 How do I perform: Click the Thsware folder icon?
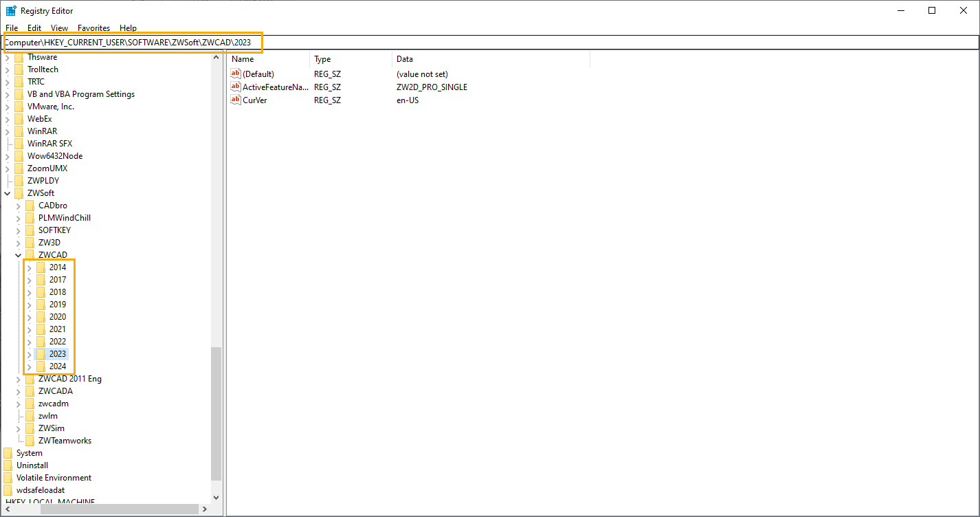coord(19,57)
